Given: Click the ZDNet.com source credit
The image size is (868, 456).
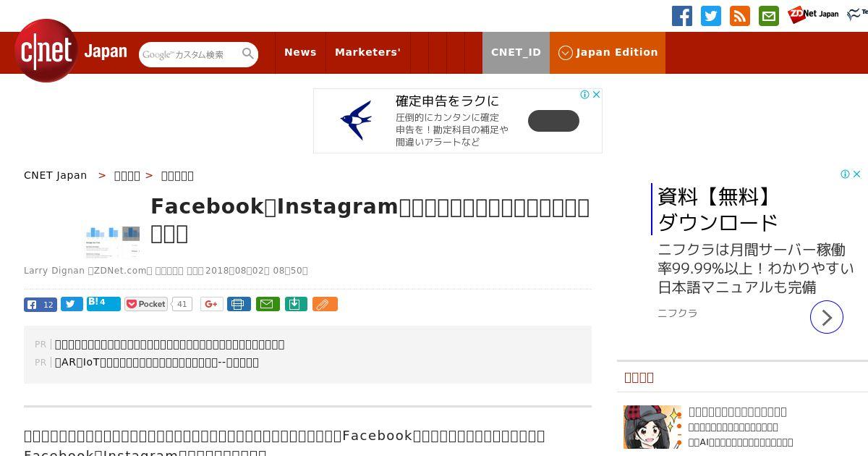Looking at the screenshot, I should pos(120,271).
